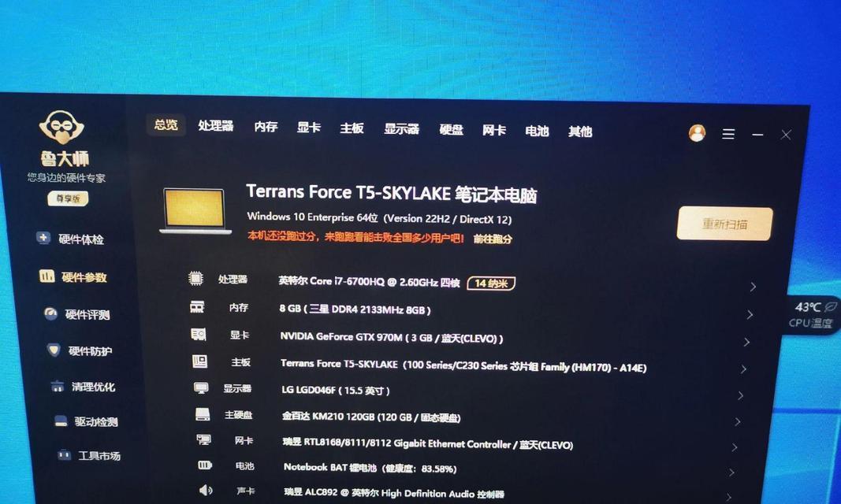841x504 pixels.
Task: Click the Terrans Force T5-SKYLAKE 笔记本电脑 title
Action: (392, 194)
